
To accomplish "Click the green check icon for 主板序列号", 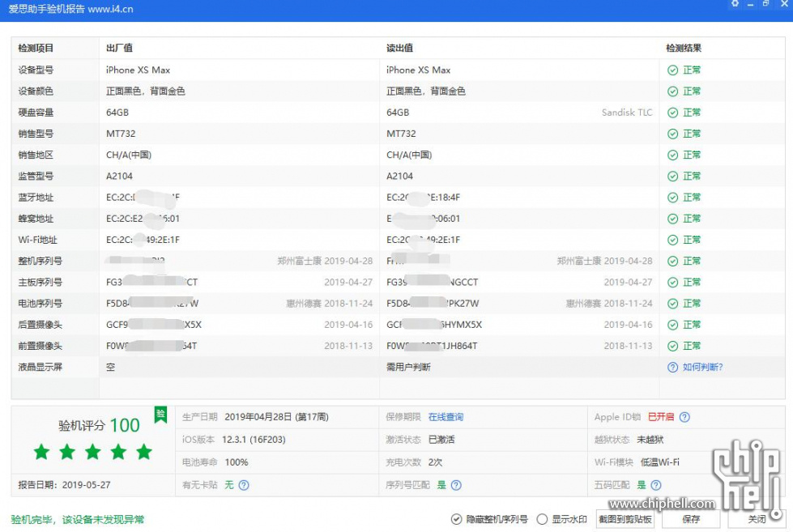I will click(672, 283).
